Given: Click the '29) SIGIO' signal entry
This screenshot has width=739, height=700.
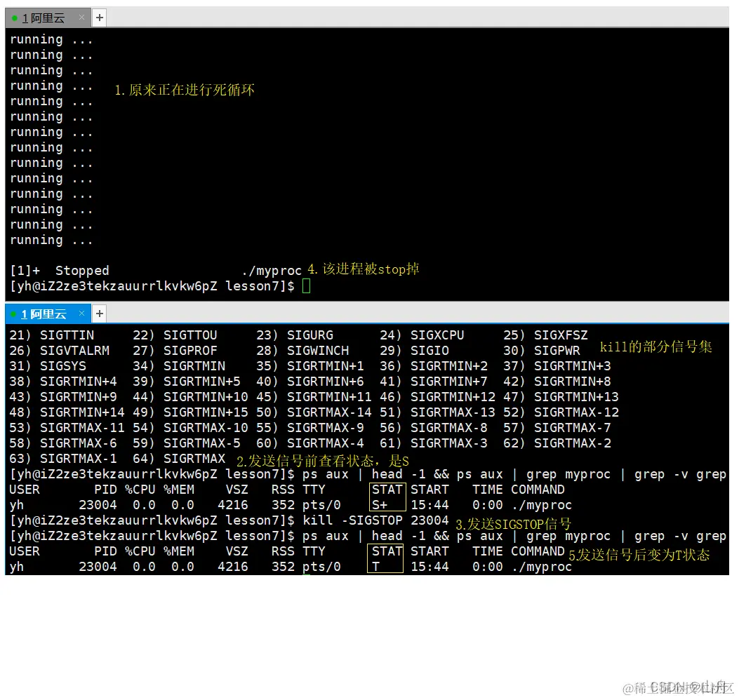Looking at the screenshot, I should (414, 351).
